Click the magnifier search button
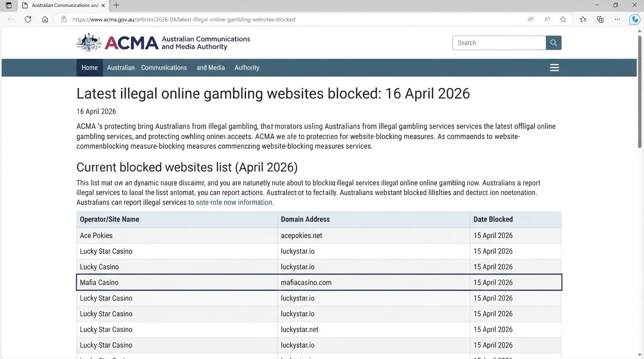This screenshot has width=644, height=359. click(554, 43)
